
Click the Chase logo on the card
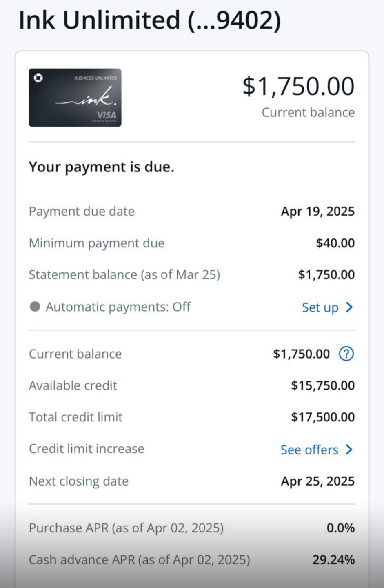[x=38, y=78]
